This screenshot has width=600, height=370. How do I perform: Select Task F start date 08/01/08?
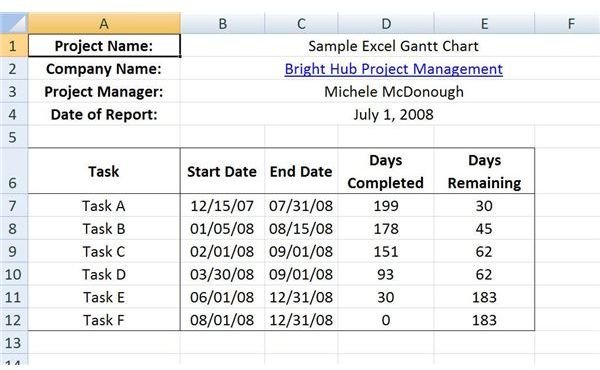(222, 319)
